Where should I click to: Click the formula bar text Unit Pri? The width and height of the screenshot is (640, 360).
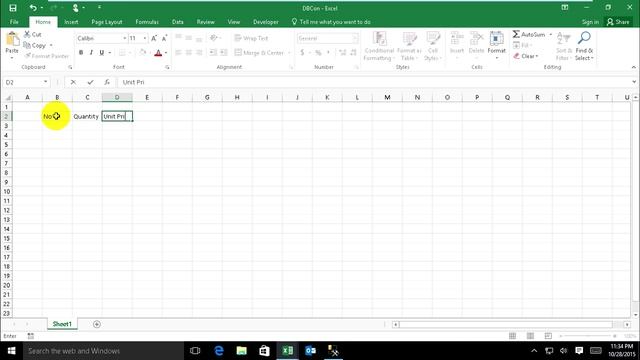point(133,82)
